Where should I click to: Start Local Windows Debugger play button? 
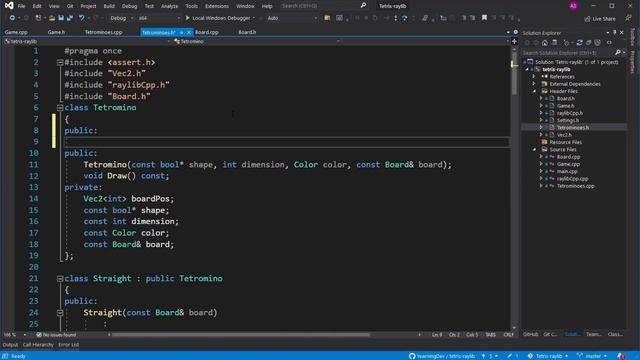[188, 18]
